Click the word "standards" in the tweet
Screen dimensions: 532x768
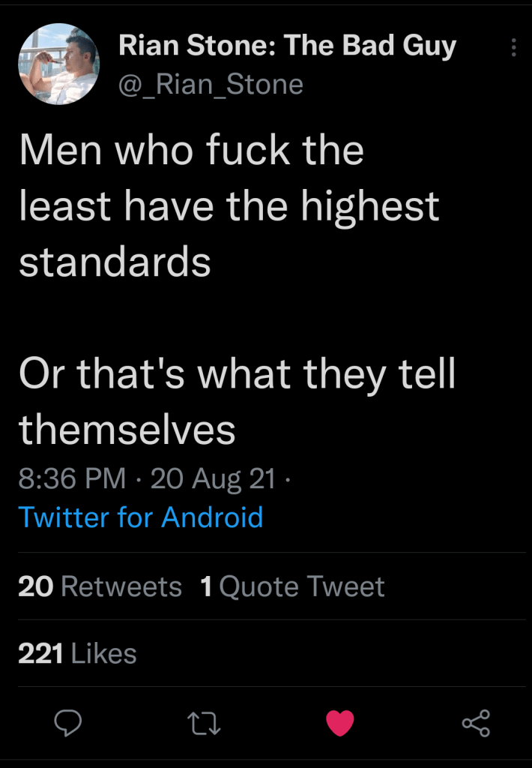(115, 262)
